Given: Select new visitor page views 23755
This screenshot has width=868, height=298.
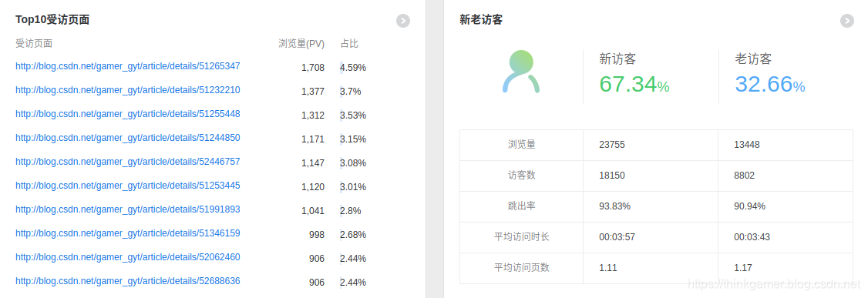Looking at the screenshot, I should (612, 145).
